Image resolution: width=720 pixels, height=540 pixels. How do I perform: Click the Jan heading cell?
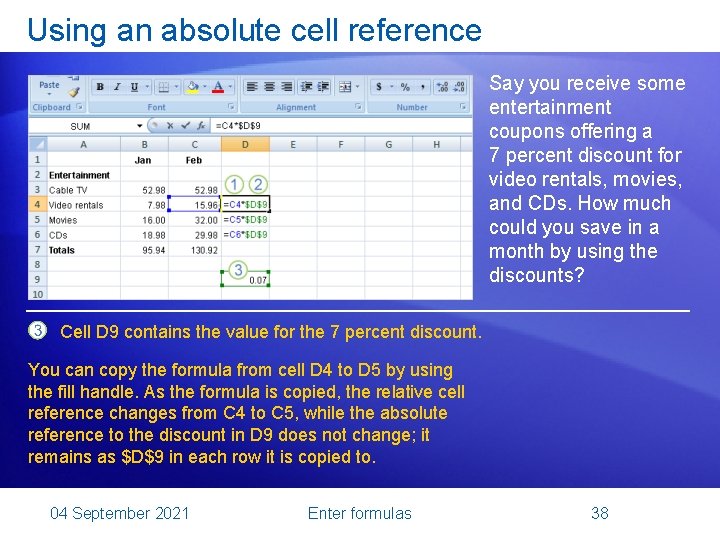tap(144, 160)
